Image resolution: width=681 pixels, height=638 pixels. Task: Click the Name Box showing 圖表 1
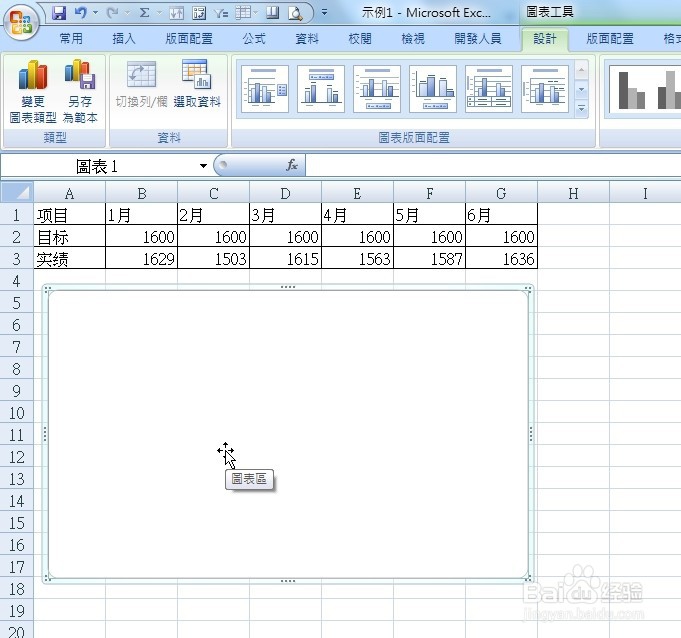point(96,165)
